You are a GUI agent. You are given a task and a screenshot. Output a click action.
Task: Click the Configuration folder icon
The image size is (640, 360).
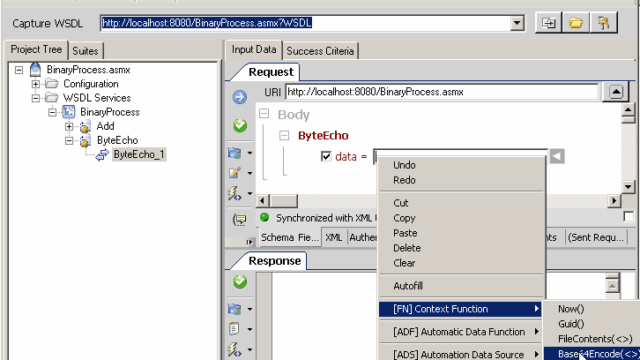pyautogui.click(x=51, y=84)
